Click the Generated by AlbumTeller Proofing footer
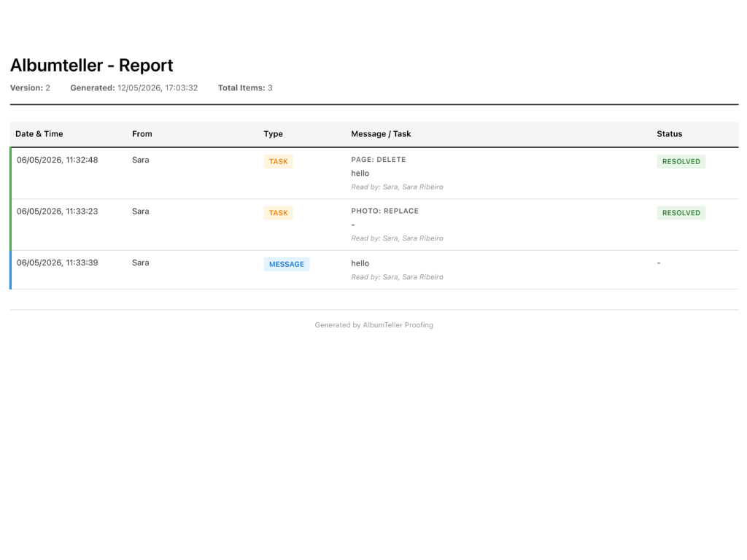Image resolution: width=747 pixels, height=560 pixels. (374, 324)
